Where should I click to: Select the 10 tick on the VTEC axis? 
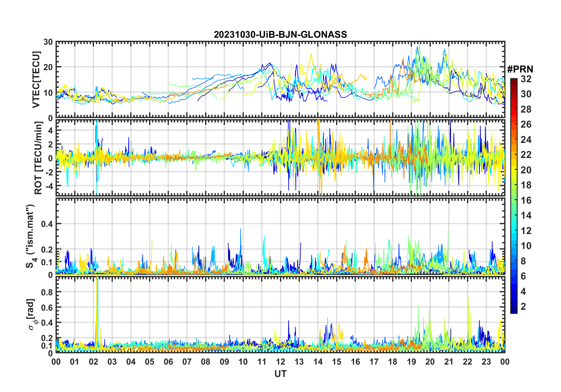tap(48, 93)
